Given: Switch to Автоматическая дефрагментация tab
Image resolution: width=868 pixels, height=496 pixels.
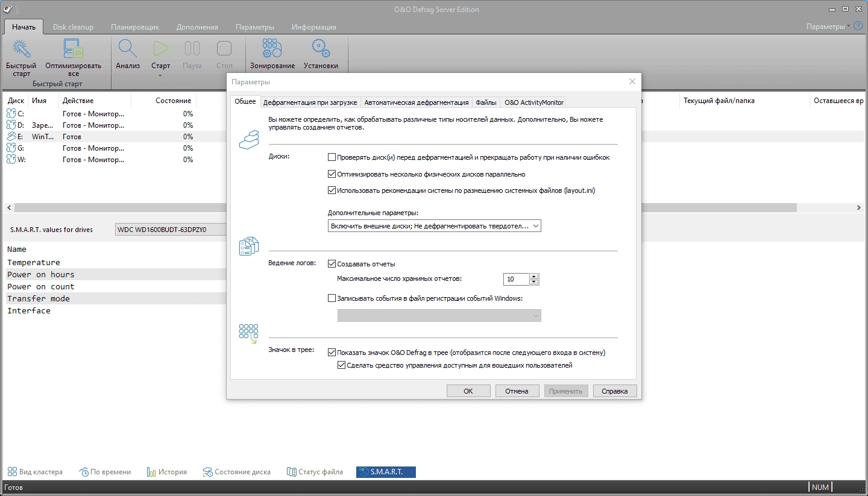Looking at the screenshot, I should coord(417,102).
